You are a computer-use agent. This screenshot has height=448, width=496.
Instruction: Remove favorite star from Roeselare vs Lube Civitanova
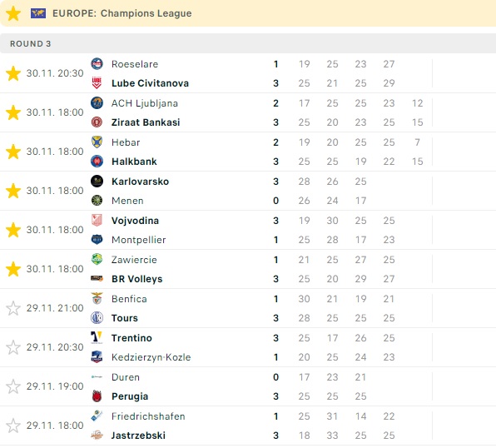[x=13, y=73]
